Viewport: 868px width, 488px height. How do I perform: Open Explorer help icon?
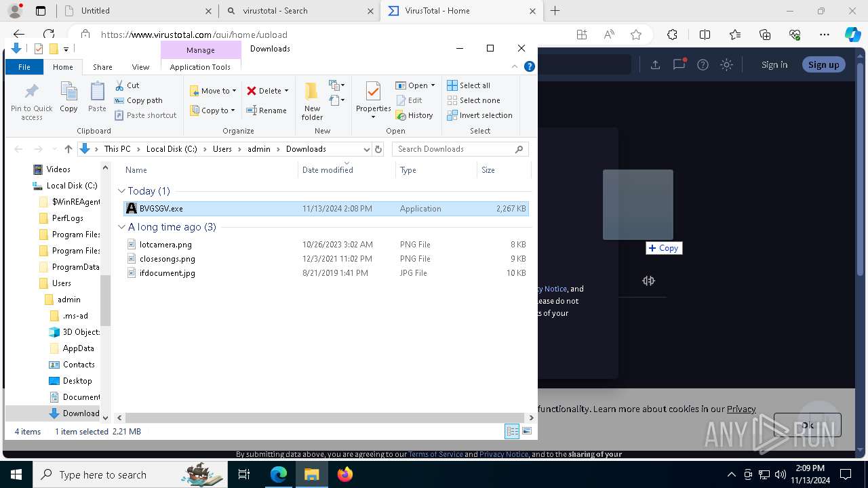[530, 66]
